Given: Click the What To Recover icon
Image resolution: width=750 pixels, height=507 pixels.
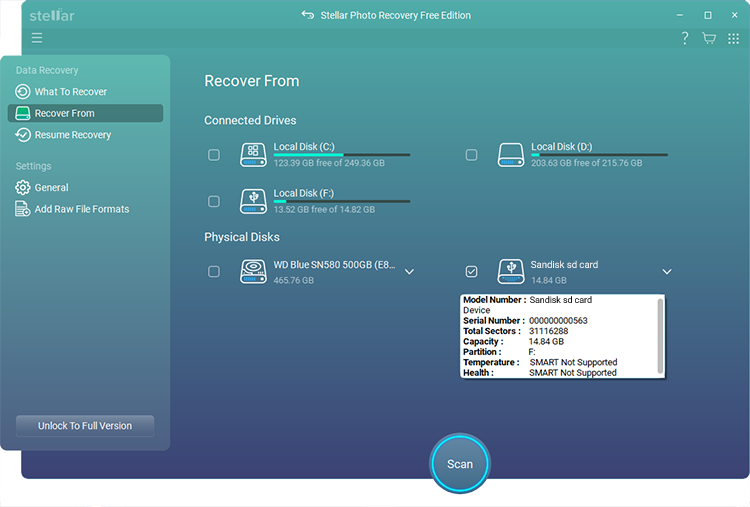Looking at the screenshot, I should coord(22,91).
